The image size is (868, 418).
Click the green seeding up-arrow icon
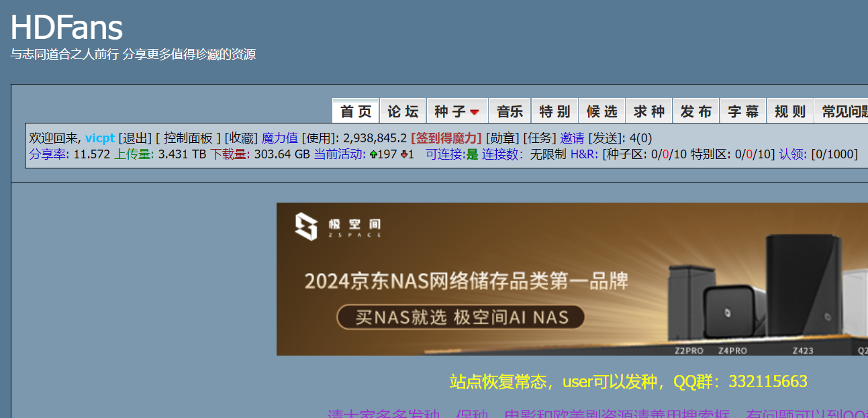tap(373, 155)
